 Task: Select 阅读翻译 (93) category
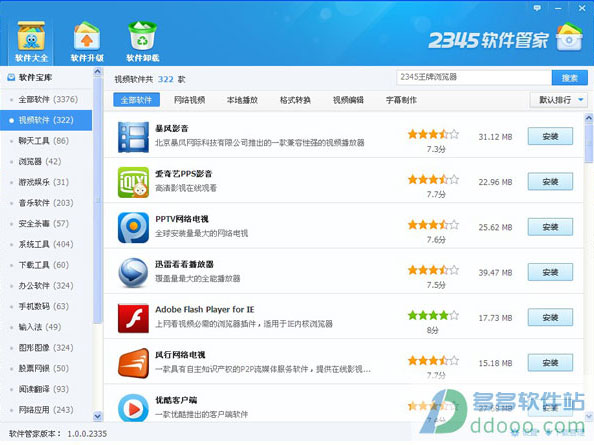click(x=46, y=389)
